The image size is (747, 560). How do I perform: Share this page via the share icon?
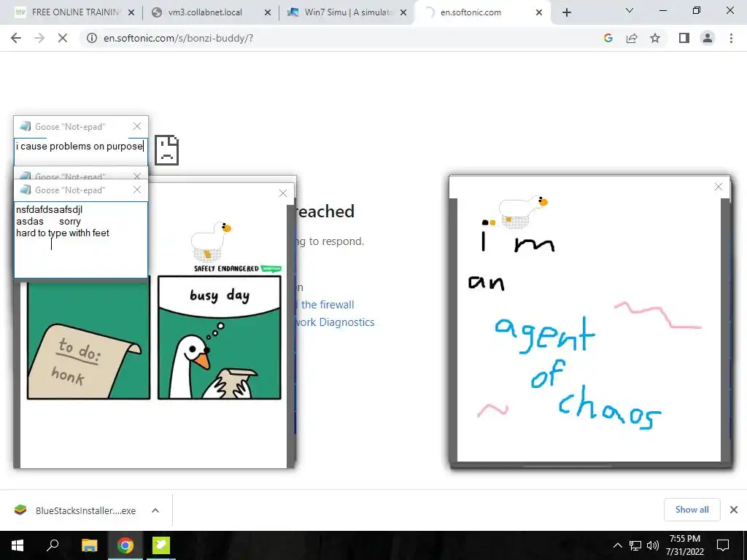pyautogui.click(x=632, y=38)
